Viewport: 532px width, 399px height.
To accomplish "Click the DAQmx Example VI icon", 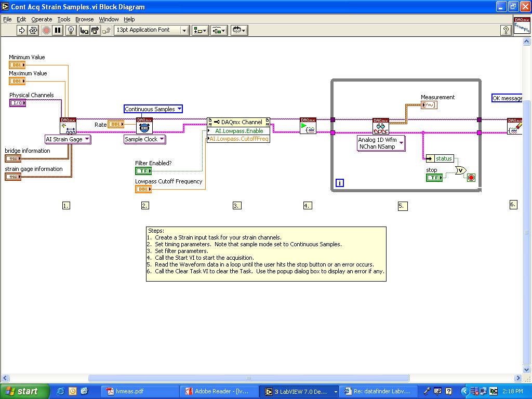I will point(522,26).
